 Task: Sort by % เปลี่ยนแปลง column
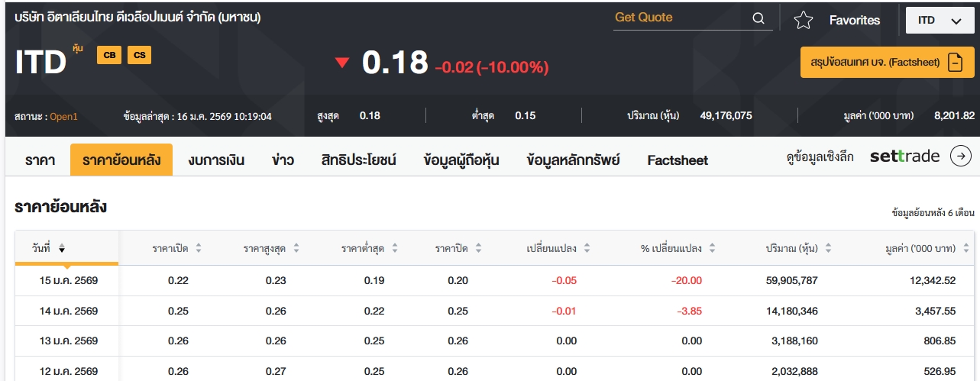pyautogui.click(x=712, y=248)
